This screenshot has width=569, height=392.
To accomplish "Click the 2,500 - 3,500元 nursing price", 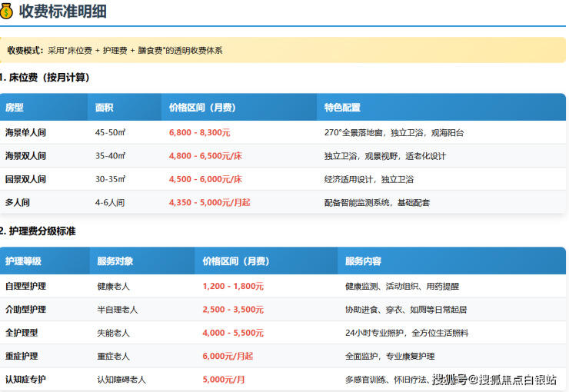I will (233, 310).
